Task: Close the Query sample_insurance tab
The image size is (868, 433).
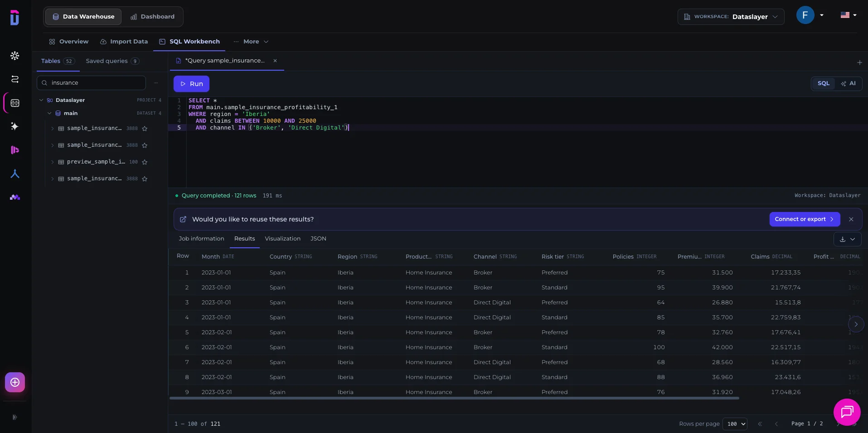Action: click(x=275, y=61)
